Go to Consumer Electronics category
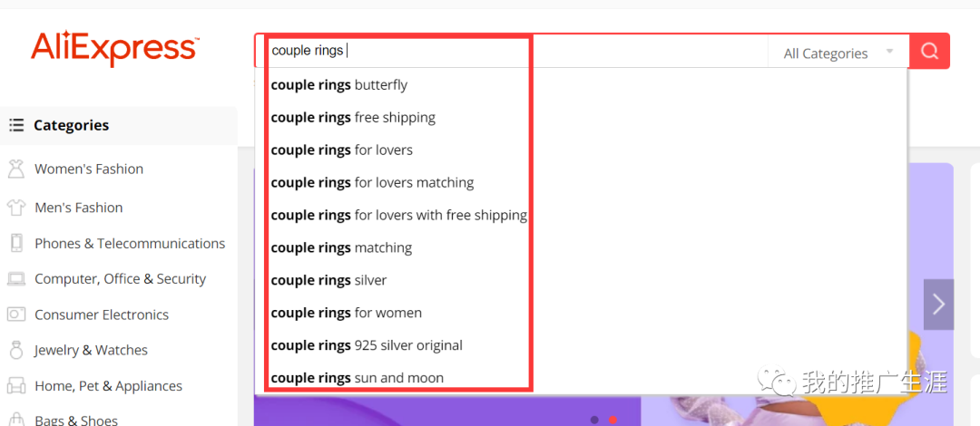980x426 pixels. pyautogui.click(x=102, y=315)
